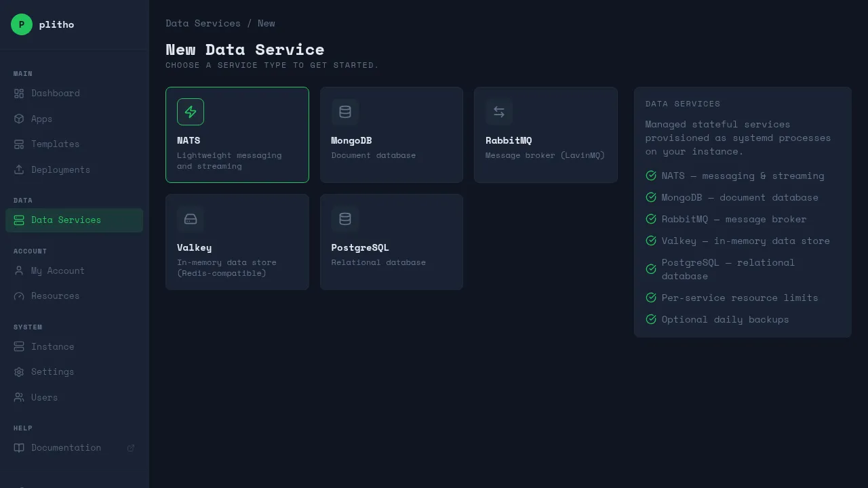Click the RabbitMQ arrows icon
Screen dimensions: 868x488
click(499, 112)
